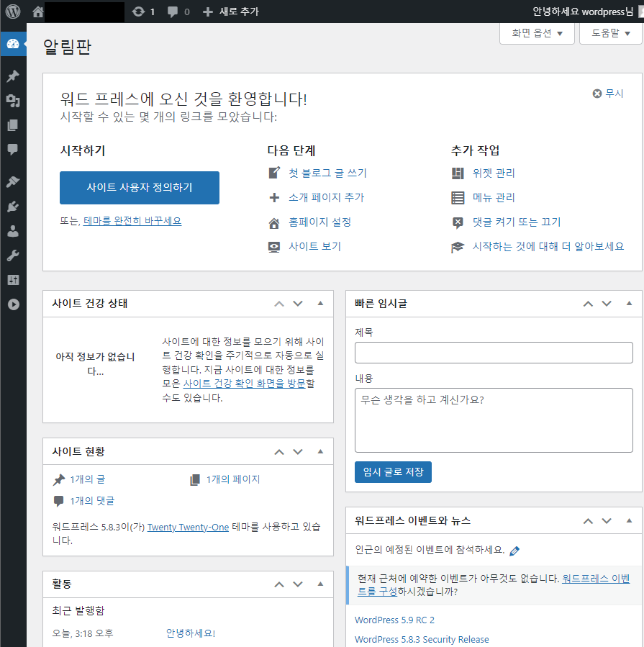Screen dimensions: 644x647
Task: Open the Comments icon in sidebar
Action: [13, 150]
